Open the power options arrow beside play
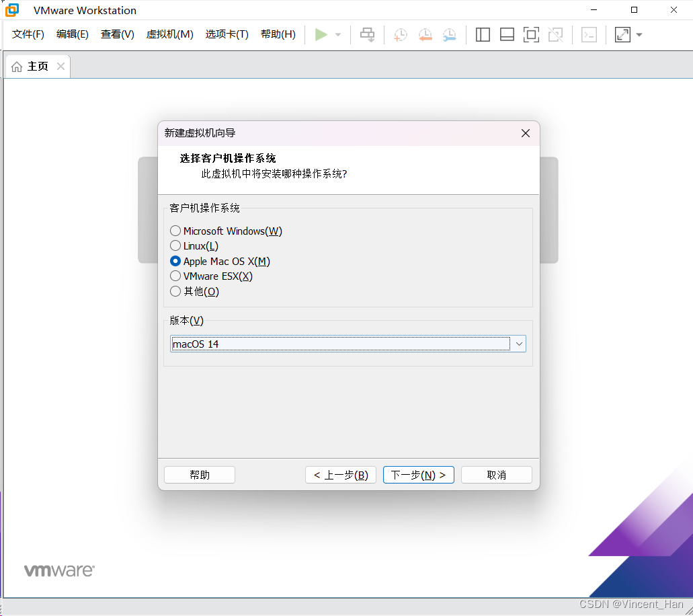This screenshot has height=616, width=693. (338, 34)
